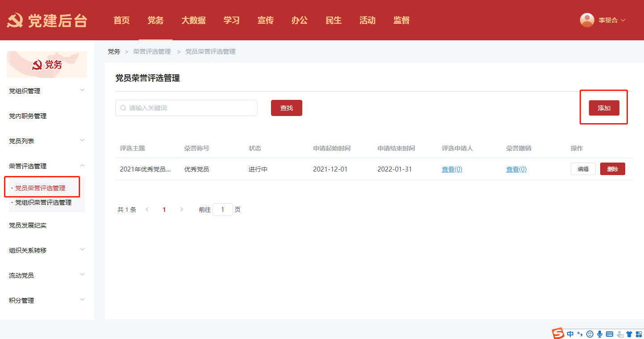Switch to the 大数据 top navigation tab
Image resolution: width=644 pixels, height=339 pixels.
193,20
